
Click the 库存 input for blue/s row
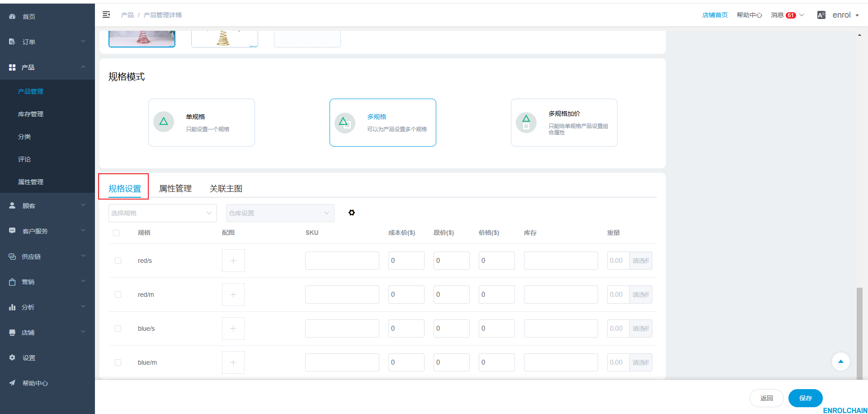coord(561,328)
